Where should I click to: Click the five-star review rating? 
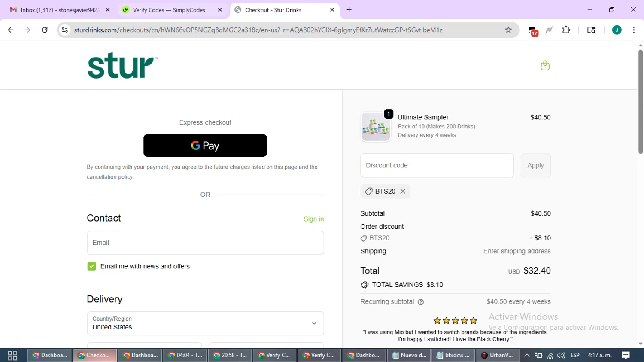coord(455,321)
